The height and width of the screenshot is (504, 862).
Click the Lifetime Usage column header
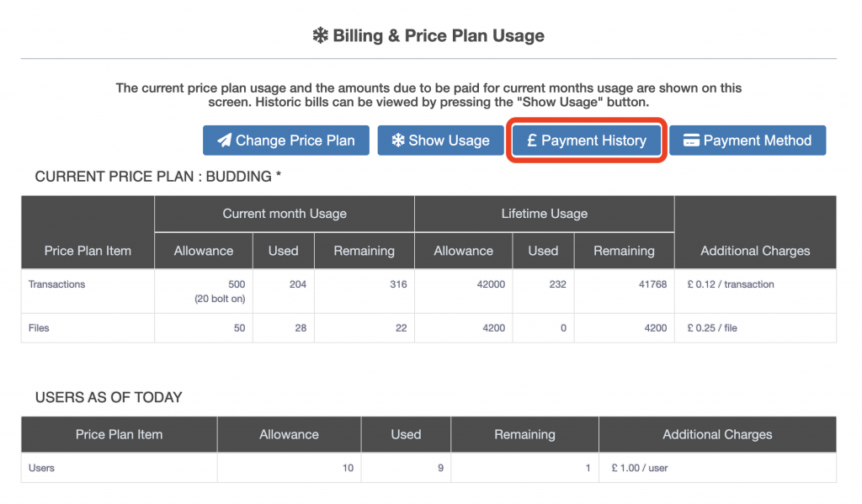[x=544, y=214]
